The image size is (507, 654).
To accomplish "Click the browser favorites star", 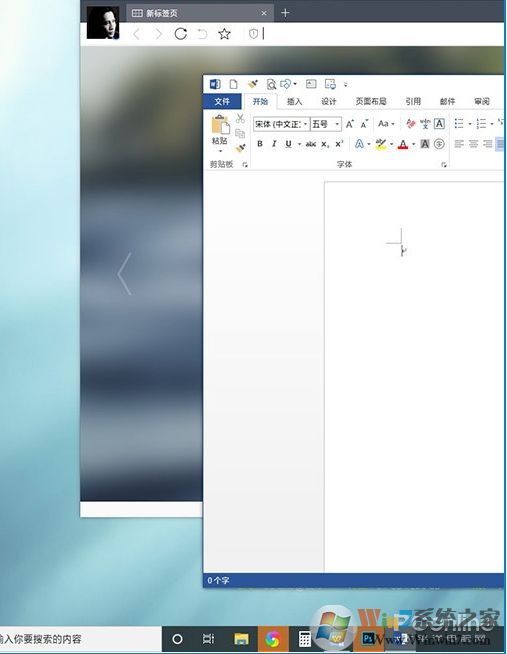I will 224,34.
